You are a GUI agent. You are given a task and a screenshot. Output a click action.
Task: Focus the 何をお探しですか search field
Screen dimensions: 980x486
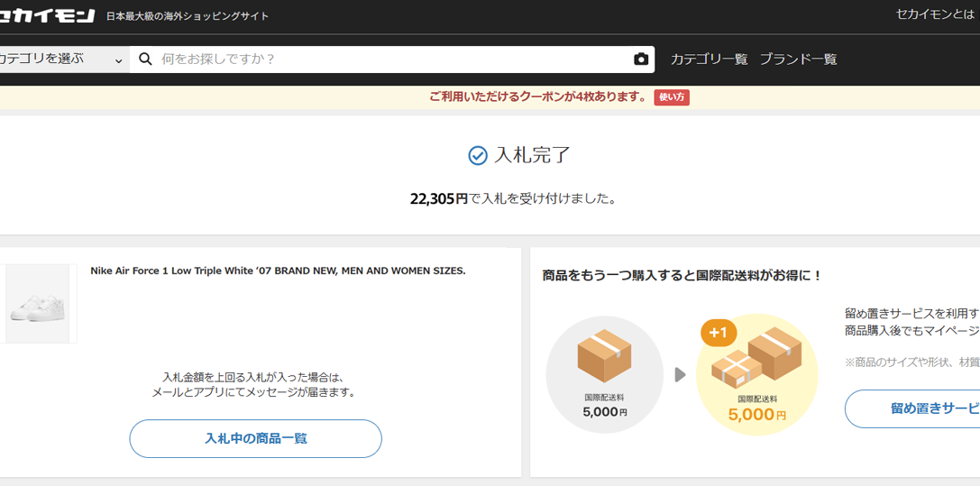coord(392,60)
